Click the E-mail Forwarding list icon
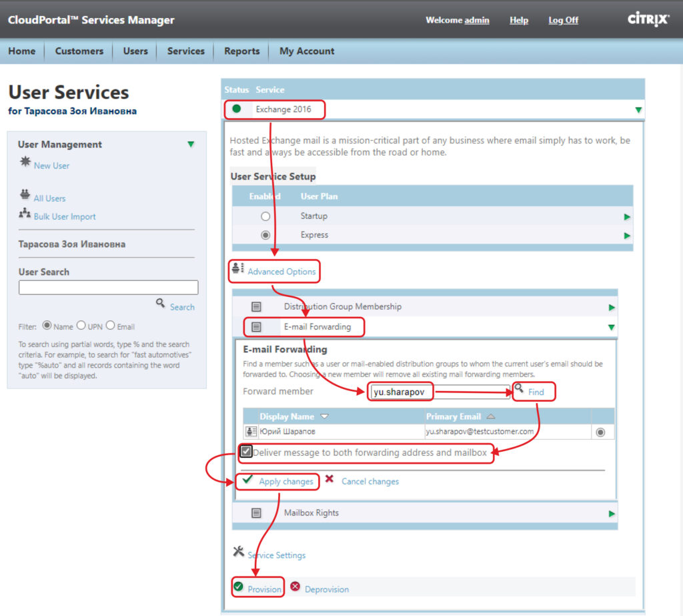 pos(256,326)
